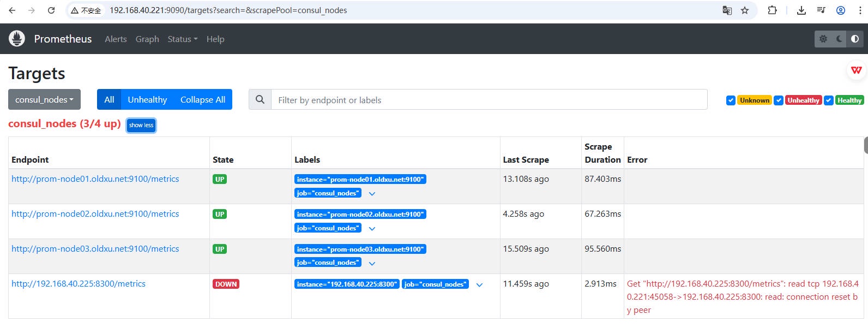Focus the Filter by endpoint or labels field
This screenshot has width=868, height=333.
coord(489,100)
